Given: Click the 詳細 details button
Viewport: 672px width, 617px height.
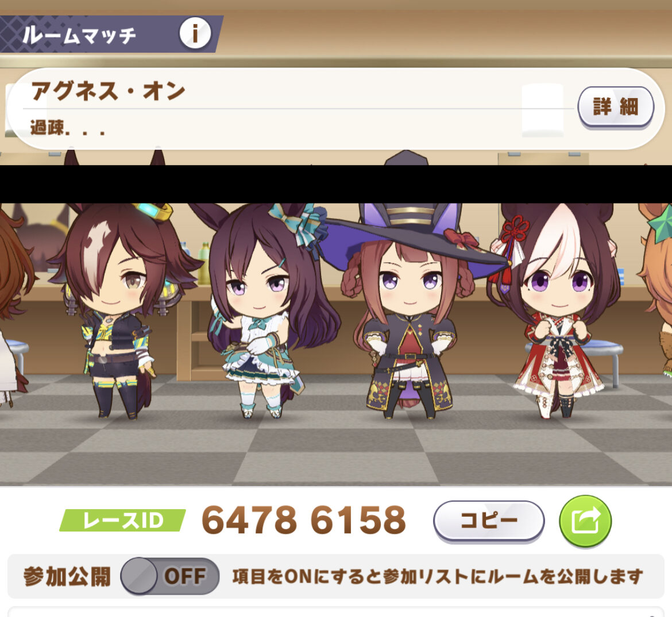Looking at the screenshot, I should [x=616, y=107].
